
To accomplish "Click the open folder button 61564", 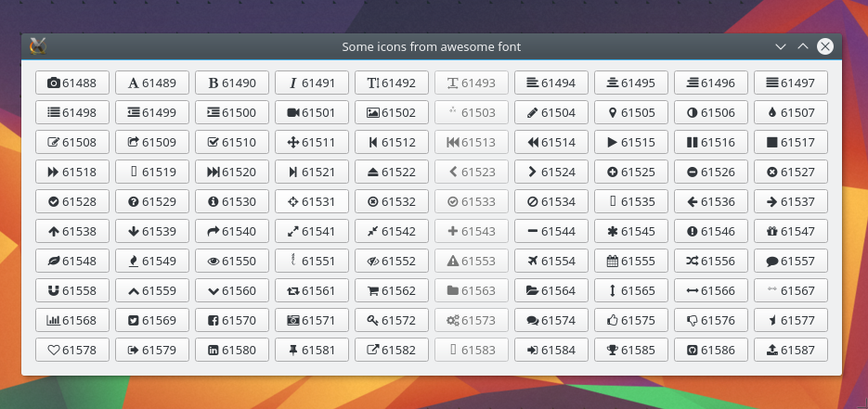I will tap(551, 291).
